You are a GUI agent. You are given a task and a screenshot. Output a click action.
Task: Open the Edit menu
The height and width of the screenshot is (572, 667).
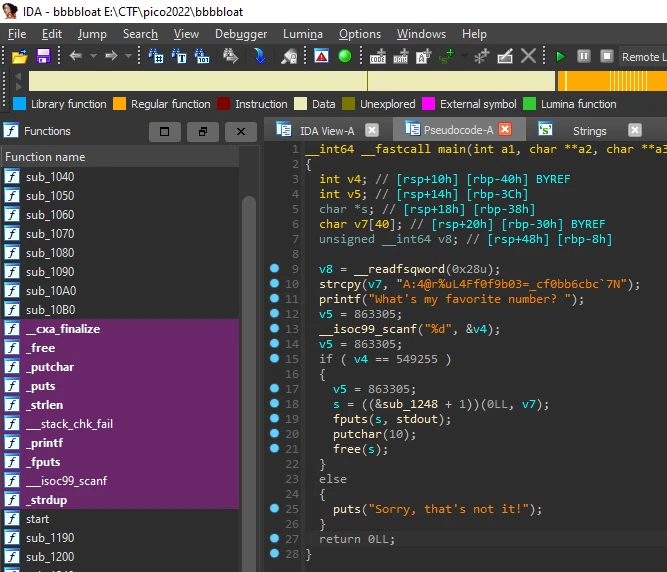coord(52,34)
